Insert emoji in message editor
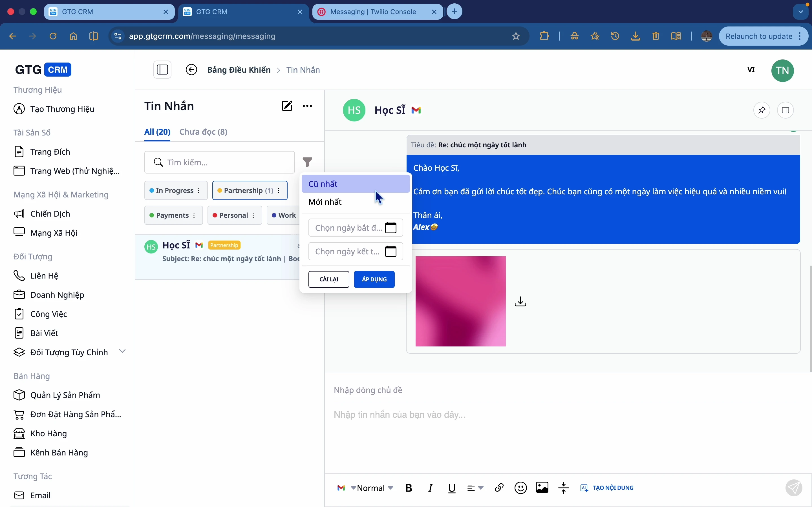 point(520,488)
